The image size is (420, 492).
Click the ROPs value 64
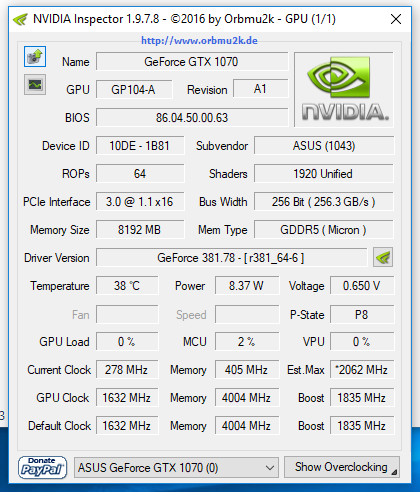click(140, 174)
